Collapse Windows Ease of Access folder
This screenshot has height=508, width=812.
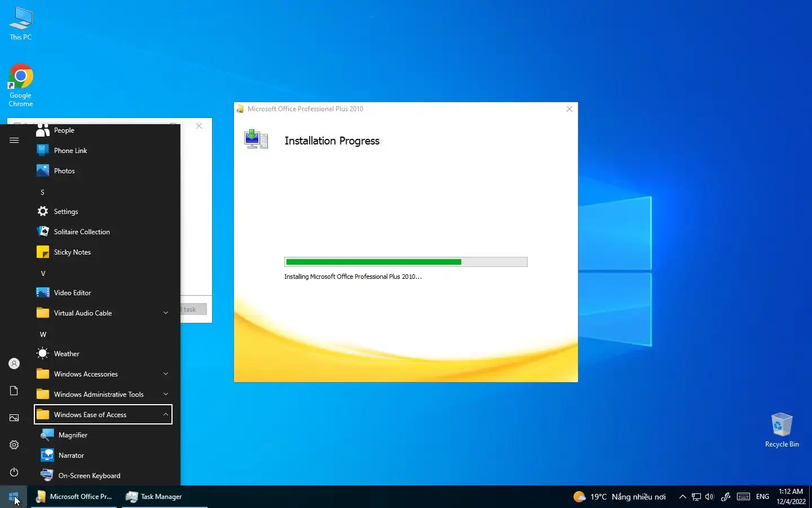(103, 414)
